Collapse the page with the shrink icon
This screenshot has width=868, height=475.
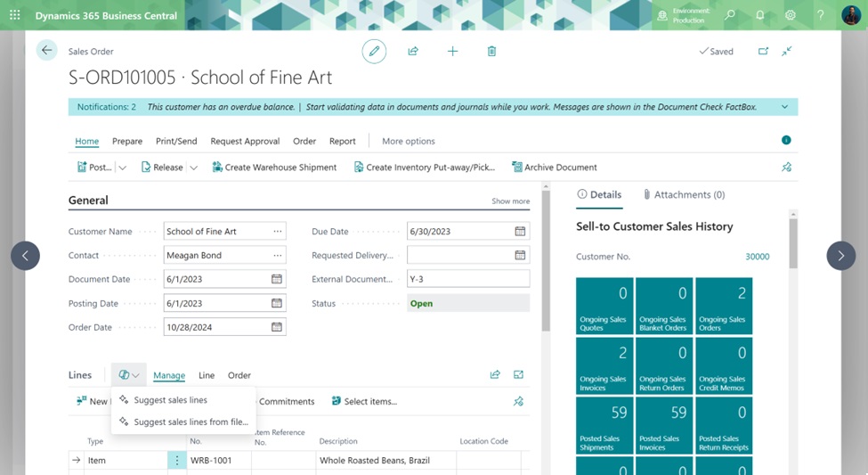tap(787, 51)
